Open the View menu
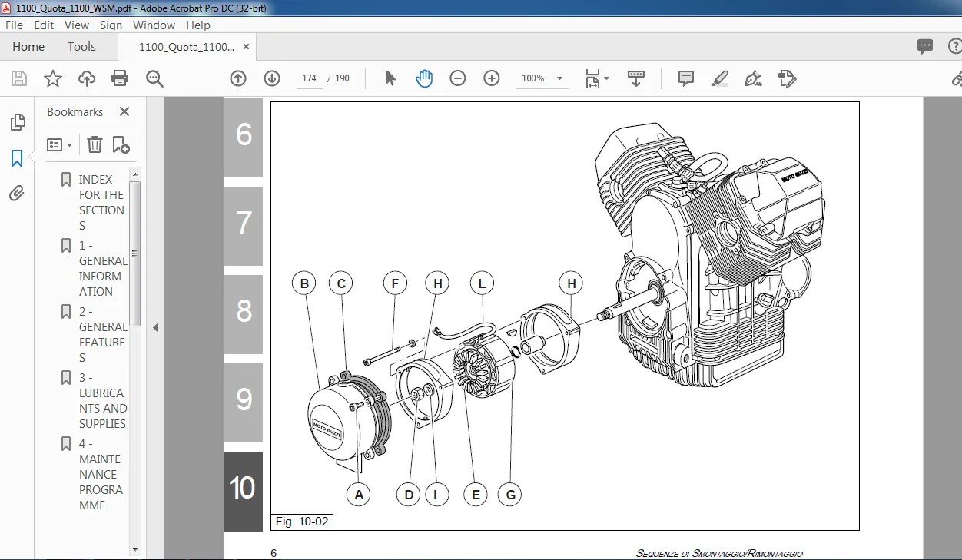 [x=77, y=25]
